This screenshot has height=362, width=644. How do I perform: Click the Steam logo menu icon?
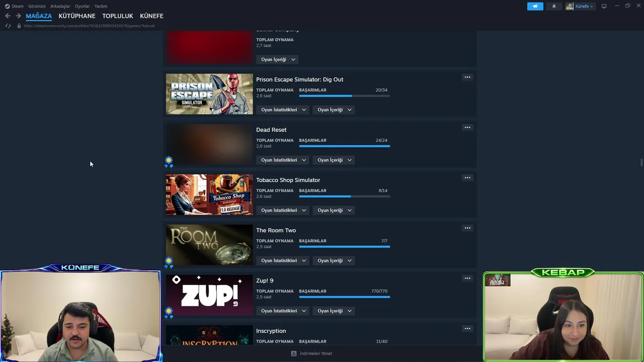click(x=7, y=6)
